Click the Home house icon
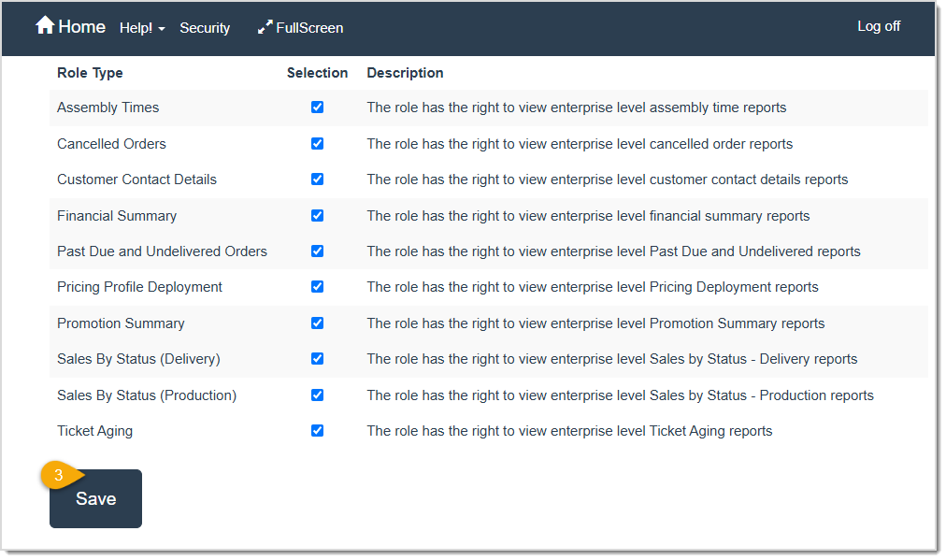This screenshot has width=946, height=560. tap(44, 25)
